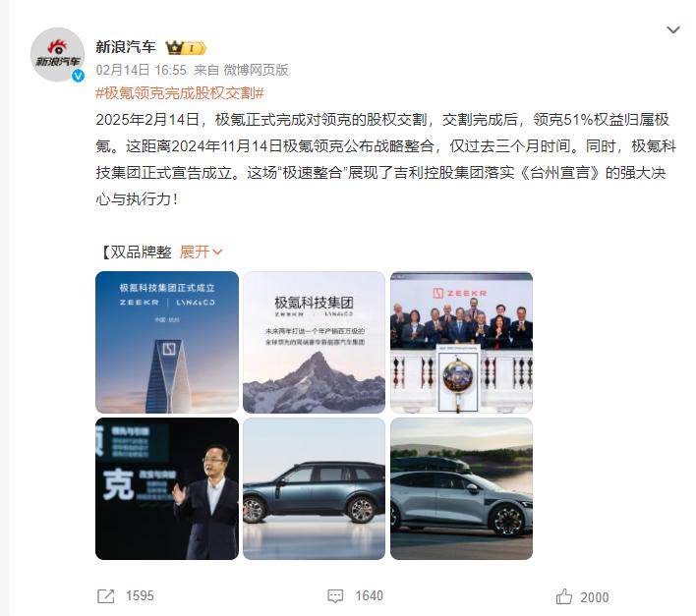Image resolution: width=696 pixels, height=616 pixels.
Task: Open post options chevron at top right
Action: tap(673, 29)
